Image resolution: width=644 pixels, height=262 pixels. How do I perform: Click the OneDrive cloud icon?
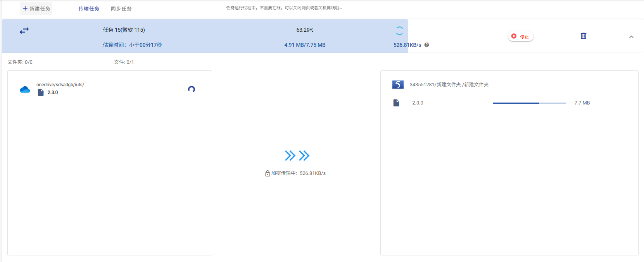coord(25,90)
